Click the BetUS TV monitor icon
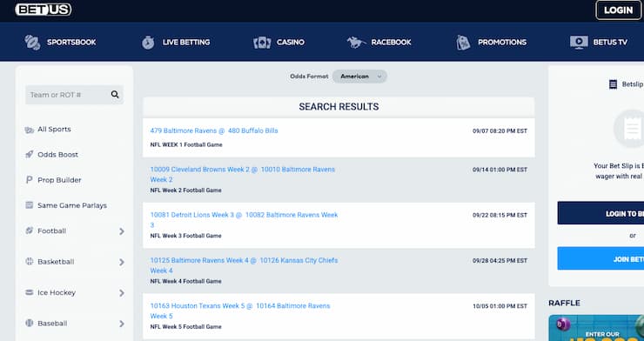 pyautogui.click(x=579, y=43)
